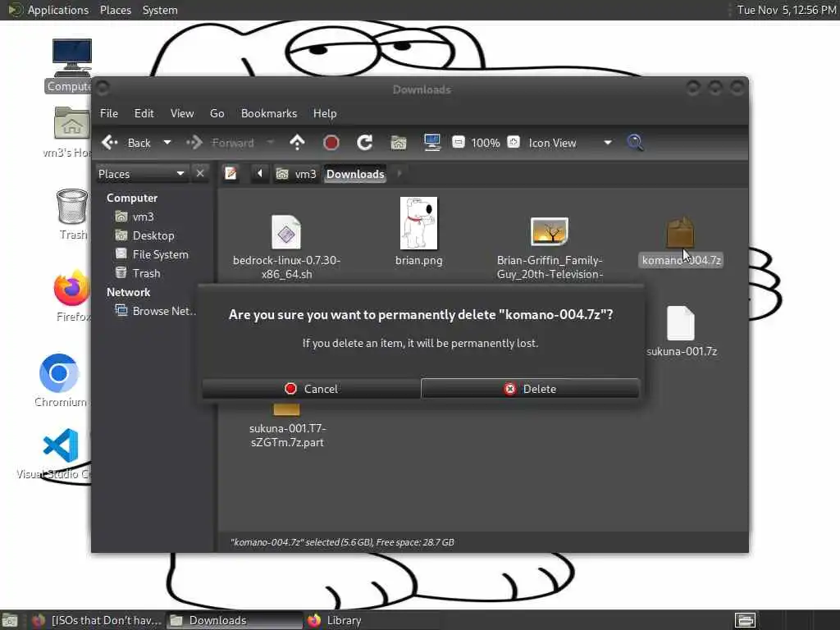This screenshot has height=630, width=840.
Task: Confirm with the Delete button in dialog
Action: (x=530, y=388)
